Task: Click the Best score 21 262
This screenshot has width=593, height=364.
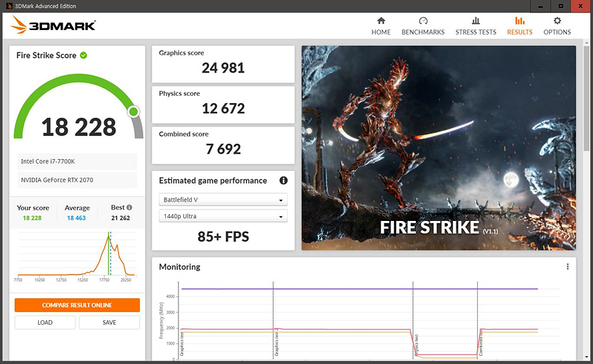Action: click(121, 218)
